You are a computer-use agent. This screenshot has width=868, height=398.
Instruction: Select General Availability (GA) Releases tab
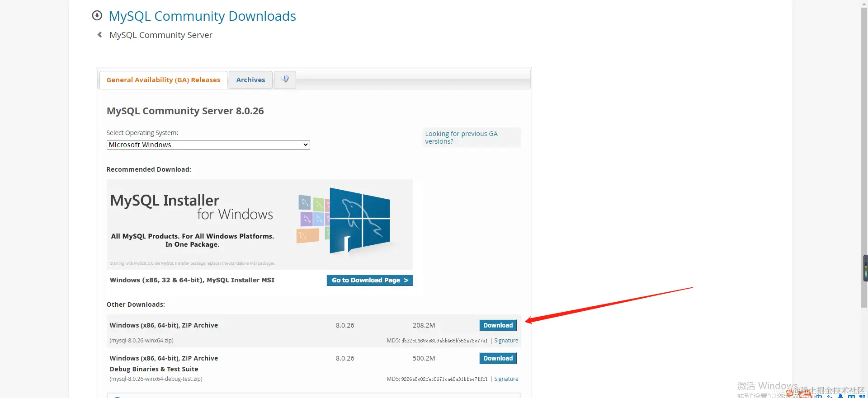[x=163, y=80]
